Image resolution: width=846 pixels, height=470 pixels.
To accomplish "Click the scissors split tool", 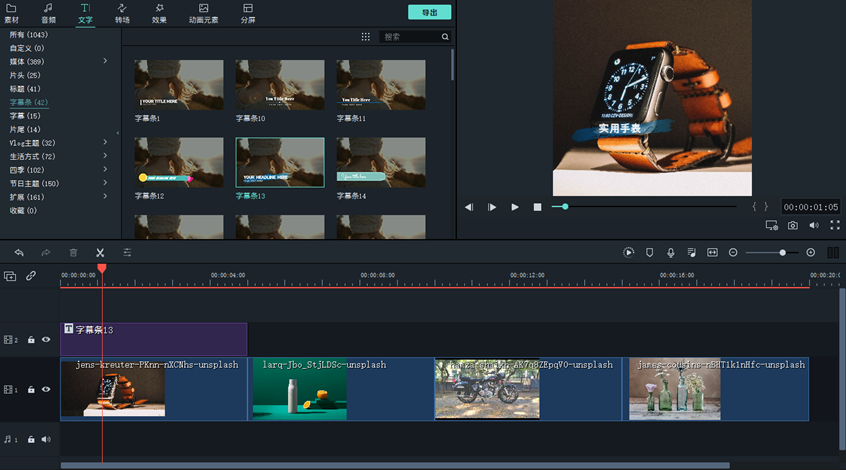I will 100,253.
